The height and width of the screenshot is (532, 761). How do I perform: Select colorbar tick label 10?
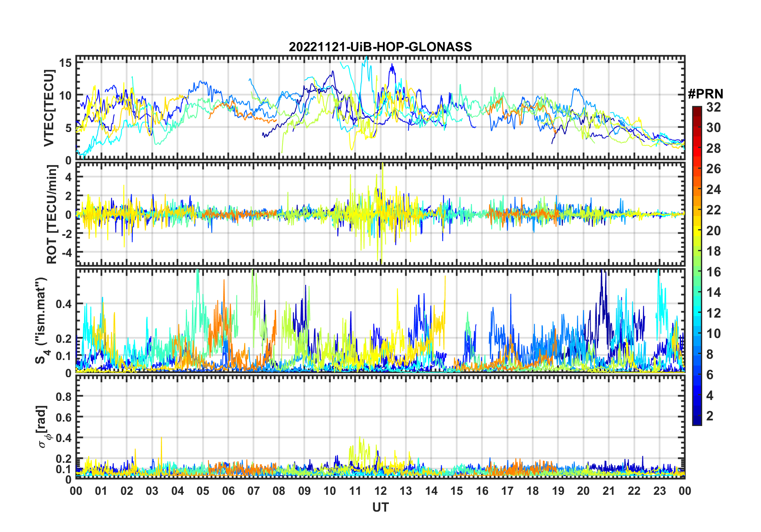(x=713, y=334)
